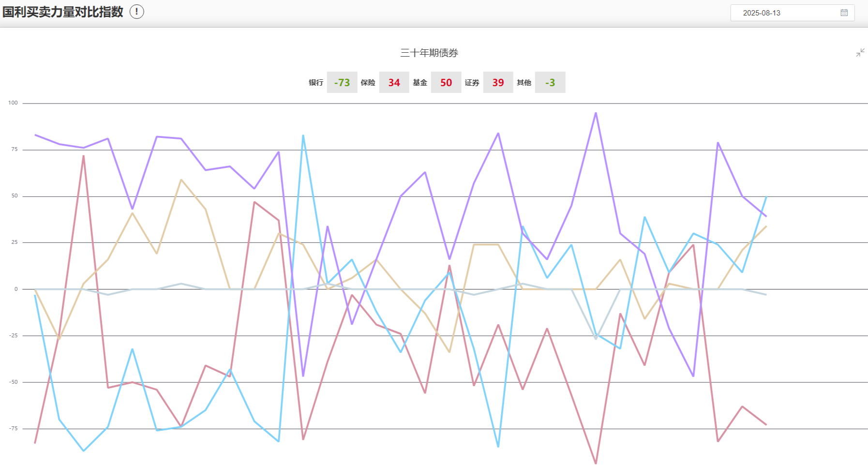Viewport: 868px width, 467px height.
Task: Select the 其他 legend label
Action: 524,83
